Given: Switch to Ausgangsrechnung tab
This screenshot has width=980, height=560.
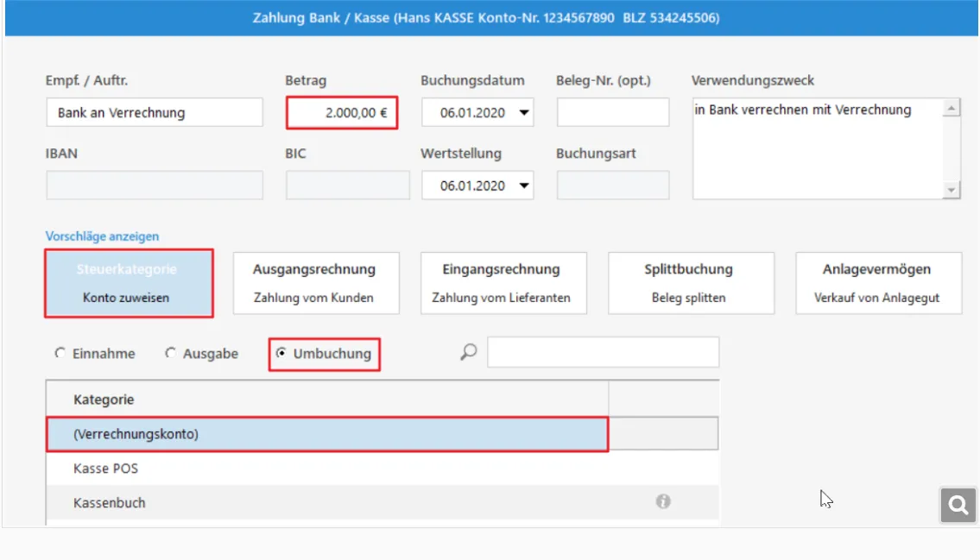Looking at the screenshot, I should point(316,283).
